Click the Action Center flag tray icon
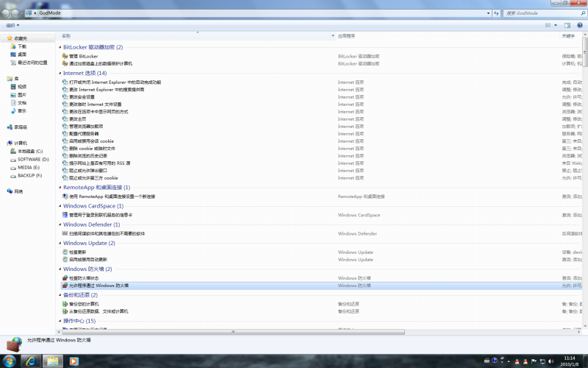Image resolution: width=588 pixels, height=368 pixels. click(534, 361)
